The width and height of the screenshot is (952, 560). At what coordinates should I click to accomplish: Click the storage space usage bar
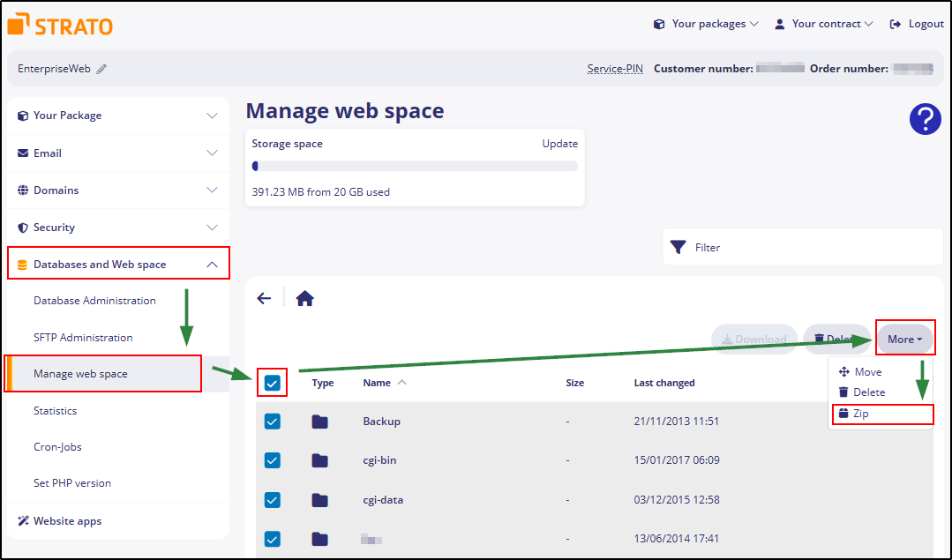[415, 166]
